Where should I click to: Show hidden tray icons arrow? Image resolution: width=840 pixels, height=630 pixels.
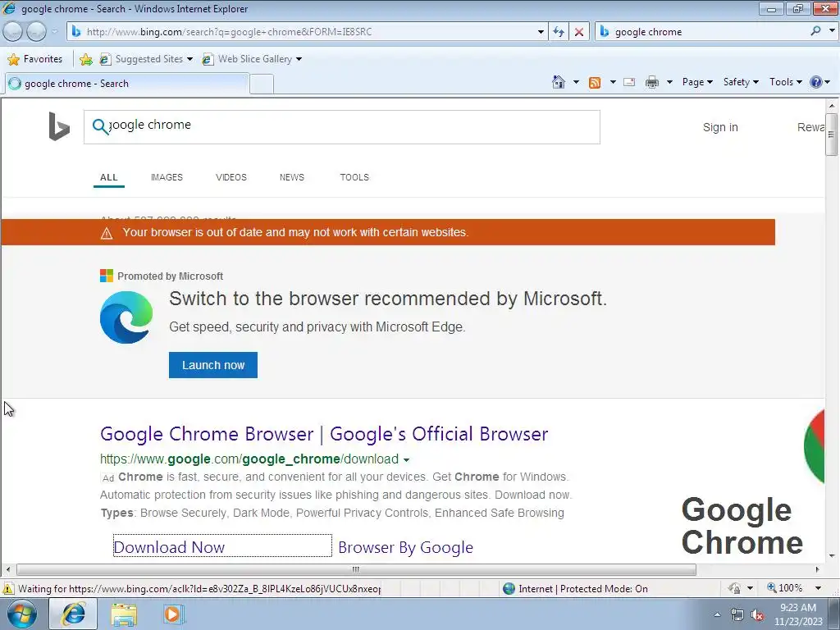(x=717, y=615)
